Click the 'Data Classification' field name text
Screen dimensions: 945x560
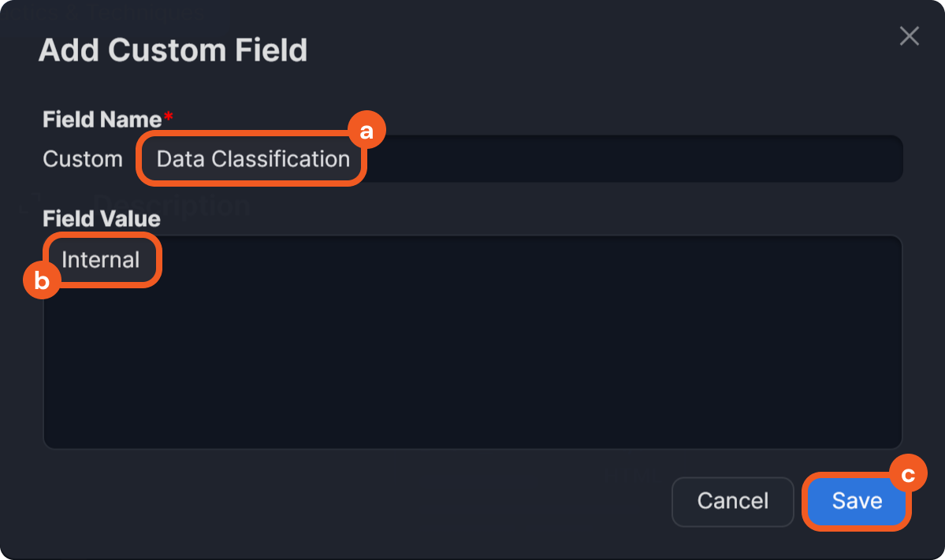pos(253,159)
